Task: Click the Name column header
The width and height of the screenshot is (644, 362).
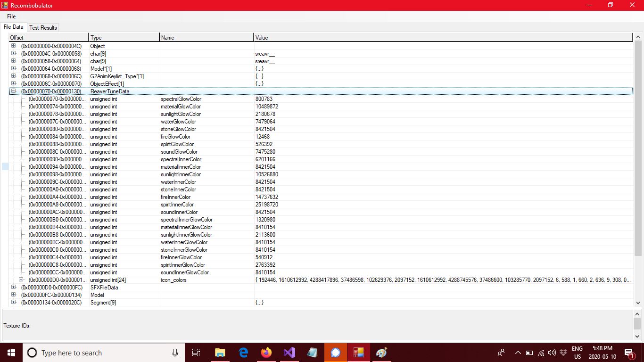Action: [206, 37]
